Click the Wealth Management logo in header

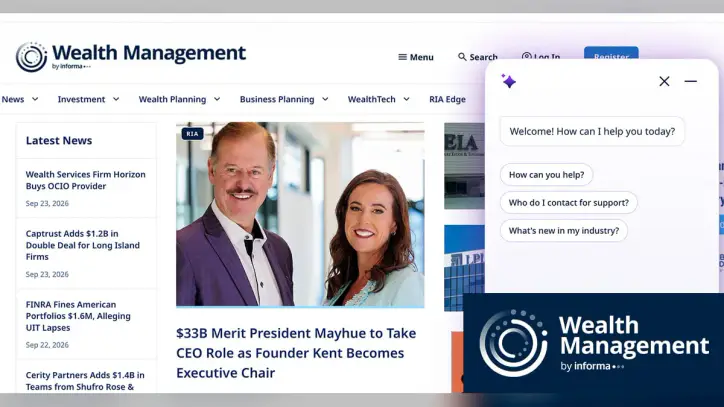pyautogui.click(x=131, y=57)
